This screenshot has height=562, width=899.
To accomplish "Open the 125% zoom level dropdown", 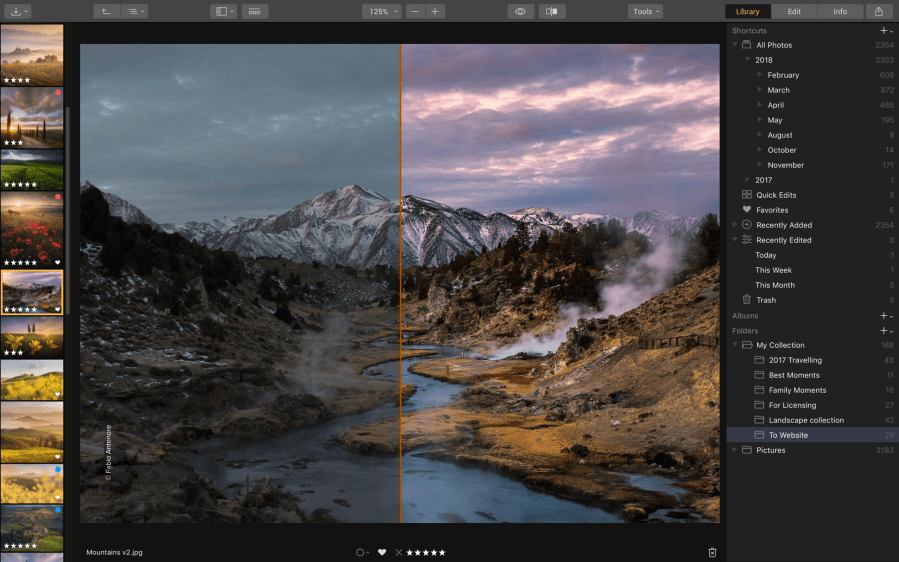I will click(381, 12).
